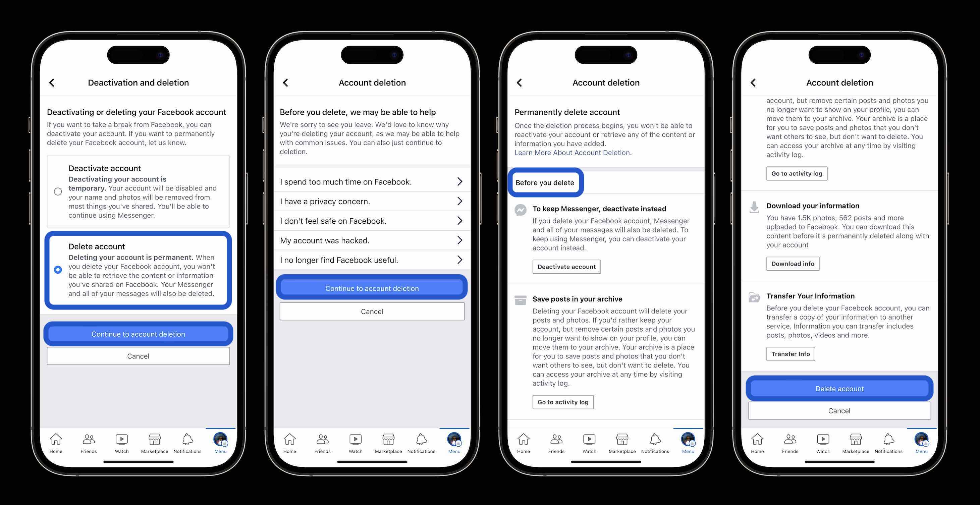Click Delete account final confirmation button
This screenshot has height=505, width=980.
[839, 388]
